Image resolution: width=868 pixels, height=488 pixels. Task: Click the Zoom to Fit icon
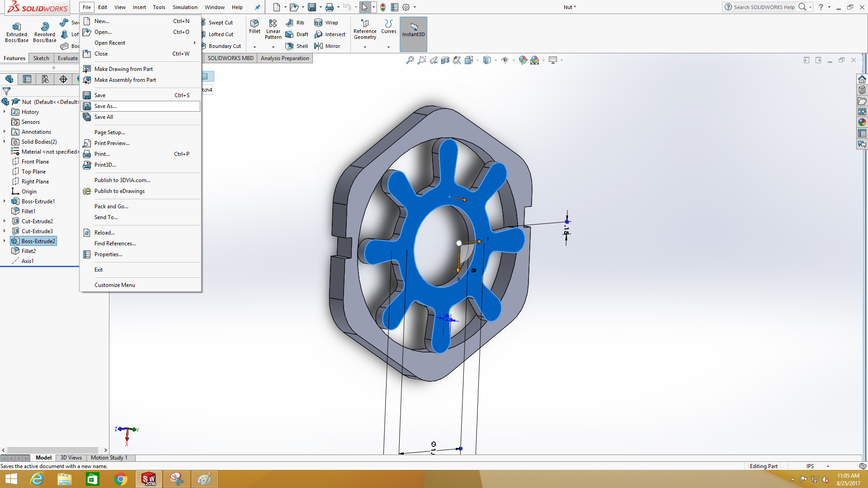click(x=410, y=60)
